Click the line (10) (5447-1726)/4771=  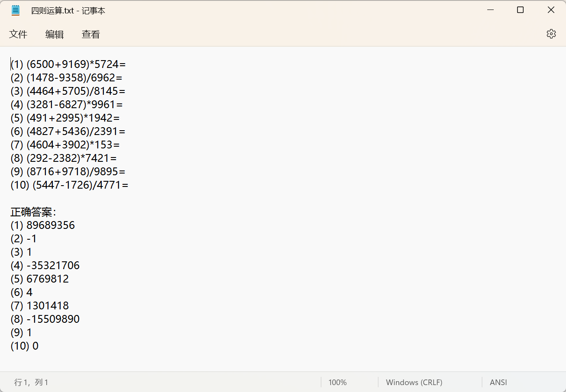[x=70, y=185]
